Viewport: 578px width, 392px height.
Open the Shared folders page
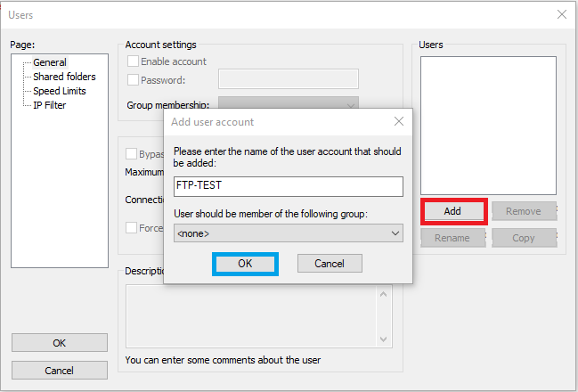pyautogui.click(x=64, y=77)
